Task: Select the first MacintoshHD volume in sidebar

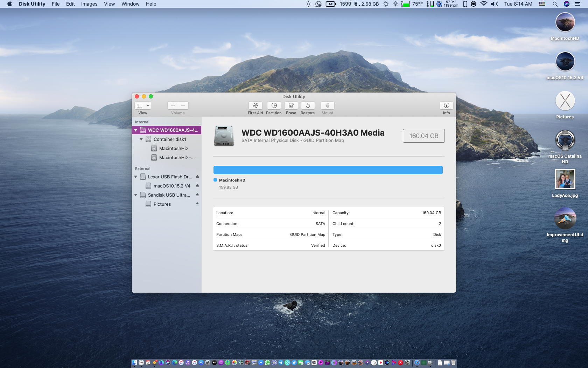Action: [167, 148]
